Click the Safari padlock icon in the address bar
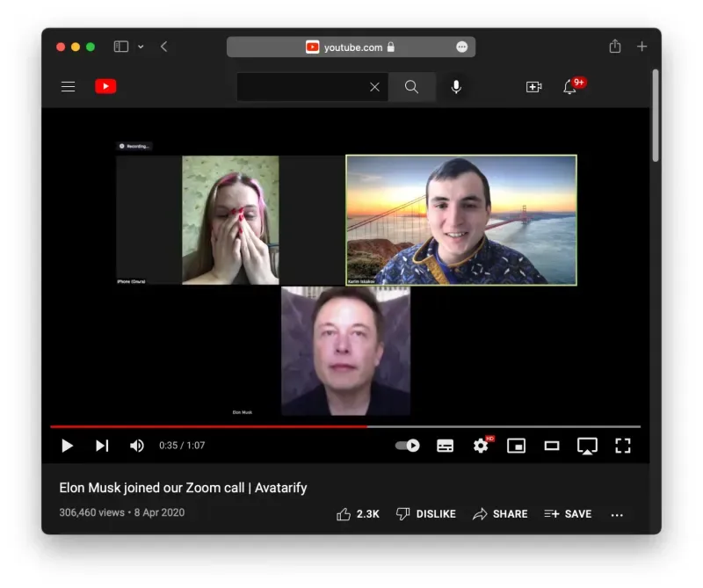This screenshot has height=588, width=703. [391, 47]
